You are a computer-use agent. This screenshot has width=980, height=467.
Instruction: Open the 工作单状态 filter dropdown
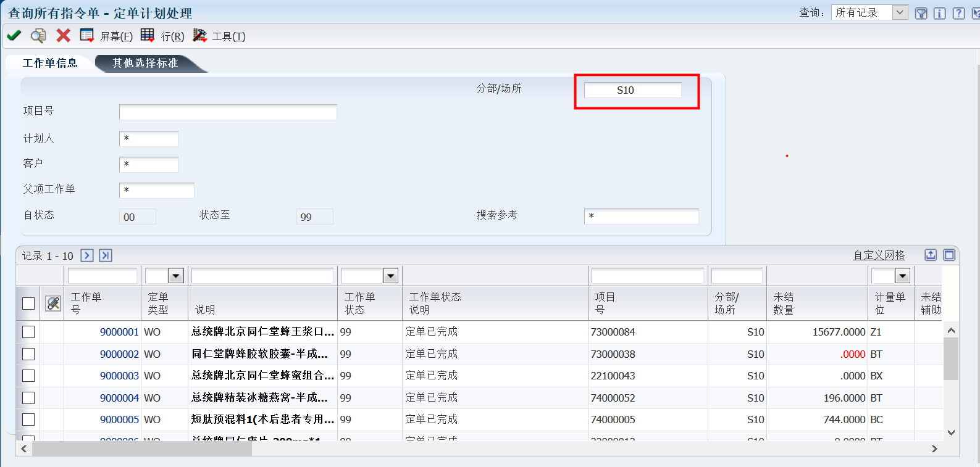click(x=390, y=276)
